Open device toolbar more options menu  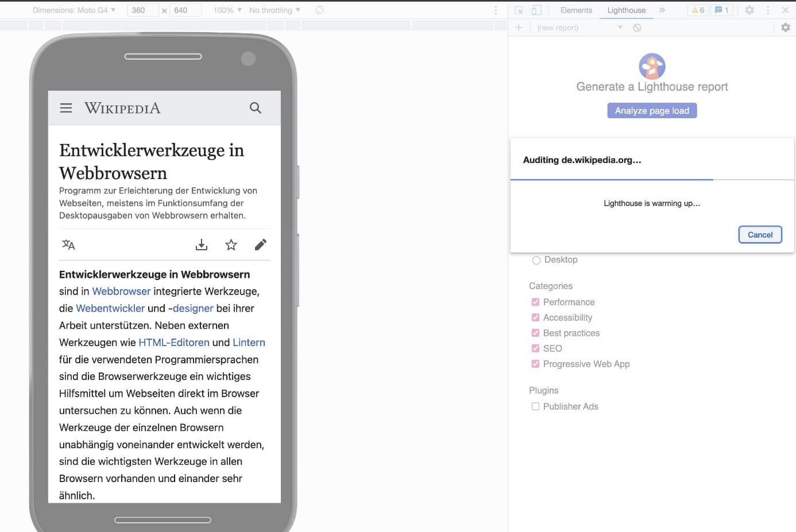(x=496, y=10)
